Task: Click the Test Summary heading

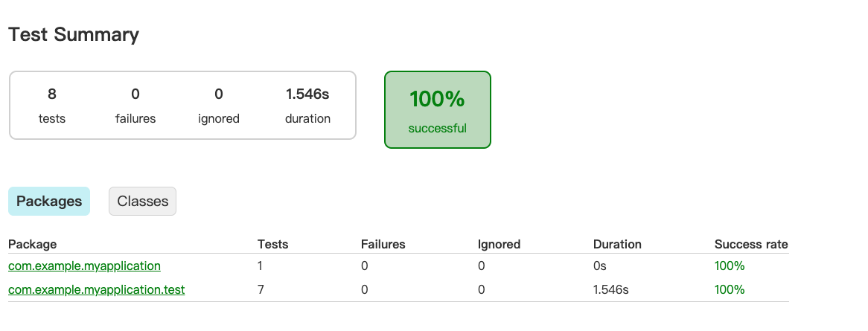Action: tap(74, 34)
